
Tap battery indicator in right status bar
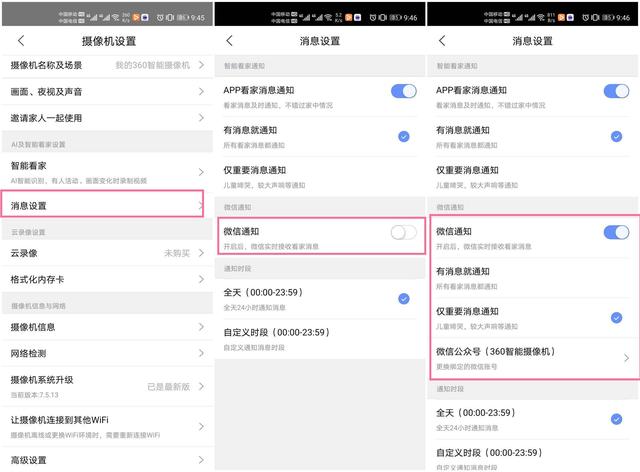click(608, 18)
